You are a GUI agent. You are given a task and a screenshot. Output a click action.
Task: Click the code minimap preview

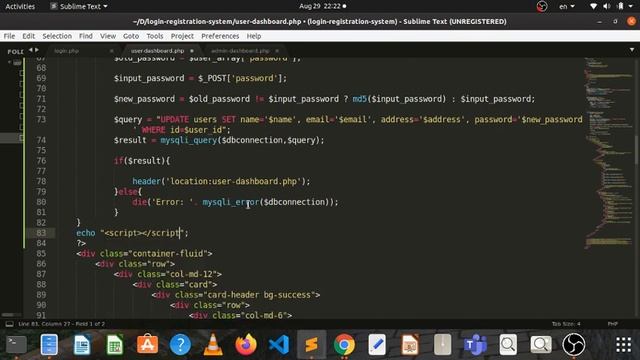tap(609, 153)
